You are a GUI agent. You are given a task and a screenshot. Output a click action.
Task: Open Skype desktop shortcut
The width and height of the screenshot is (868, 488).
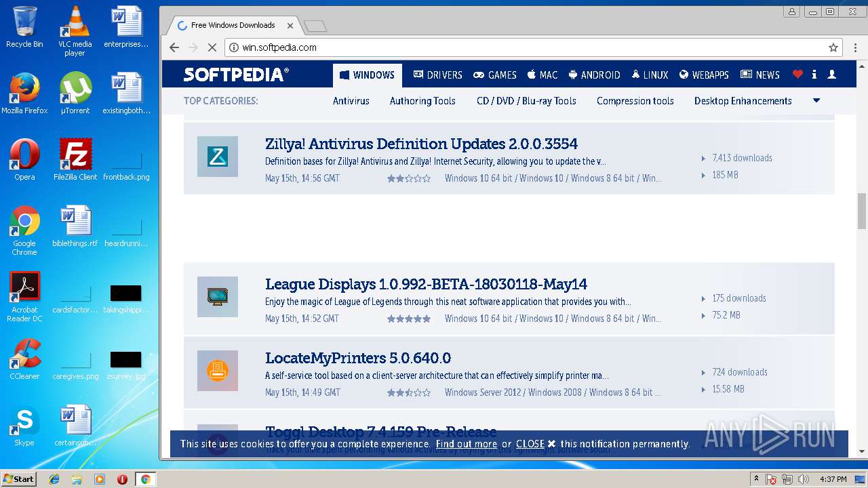pos(24,426)
